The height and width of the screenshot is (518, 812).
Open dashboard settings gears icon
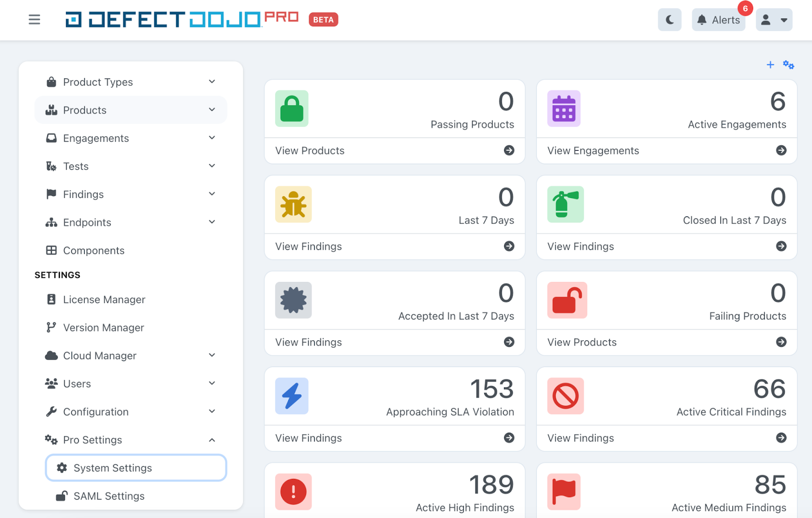(788, 65)
